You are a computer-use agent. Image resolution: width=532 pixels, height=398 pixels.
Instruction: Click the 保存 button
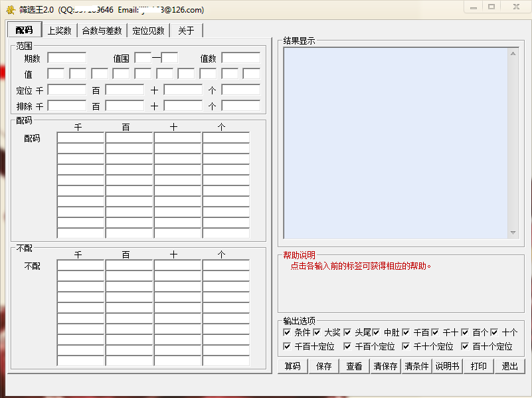pos(323,366)
